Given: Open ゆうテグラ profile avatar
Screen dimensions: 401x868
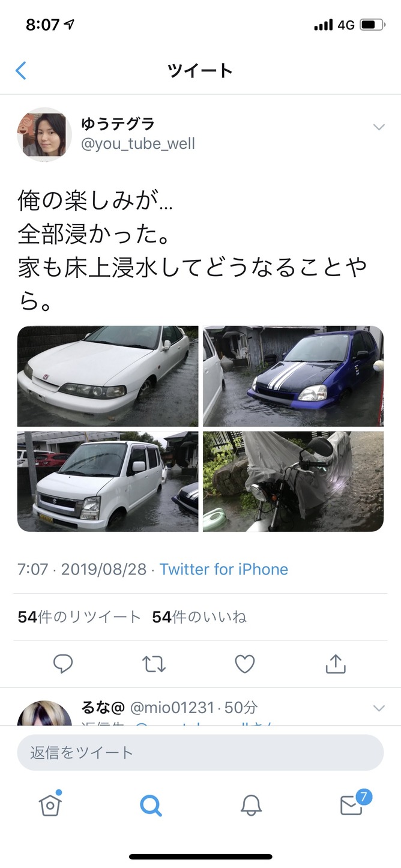Looking at the screenshot, I should point(44,134).
